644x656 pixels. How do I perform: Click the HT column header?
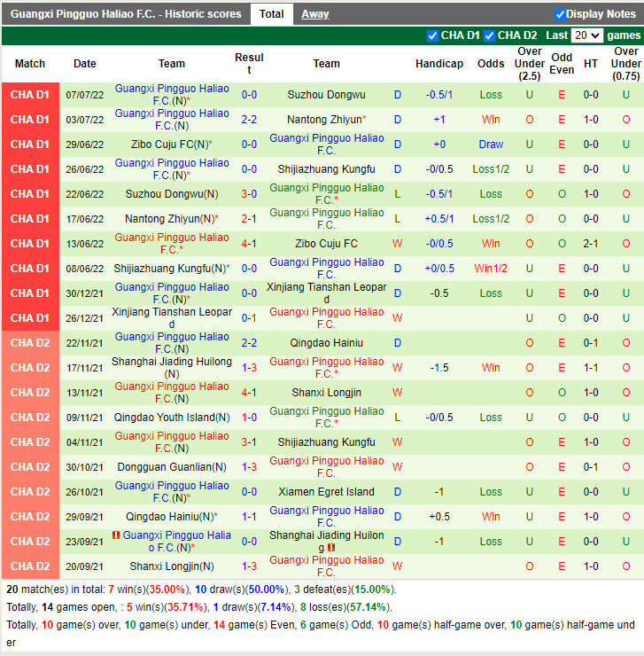point(591,64)
